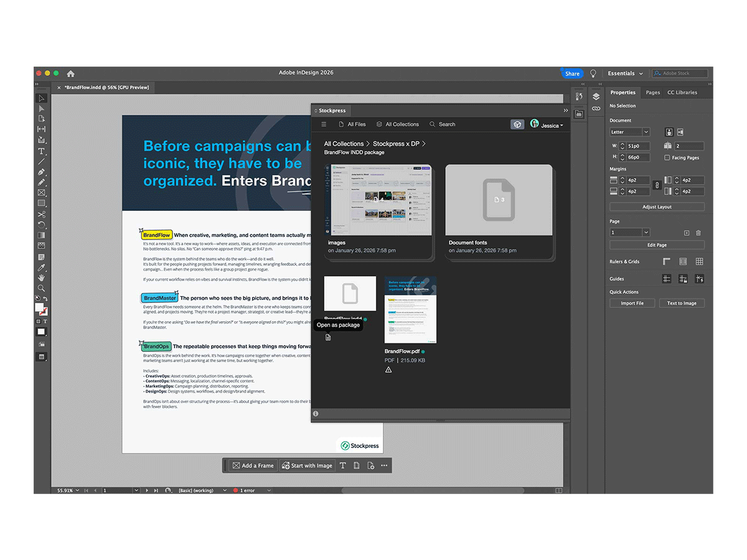This screenshot has width=747, height=560.
Task: Select the Type tool in the toolbar
Action: click(x=41, y=151)
